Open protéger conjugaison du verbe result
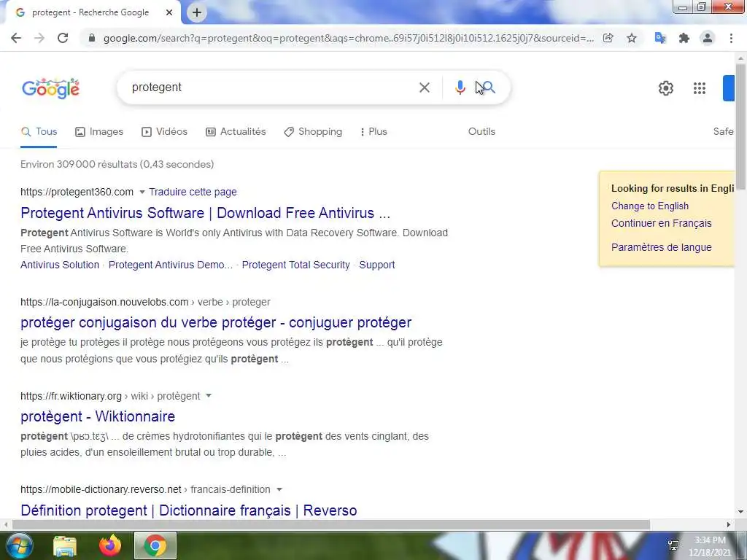The image size is (747, 560). 216,322
